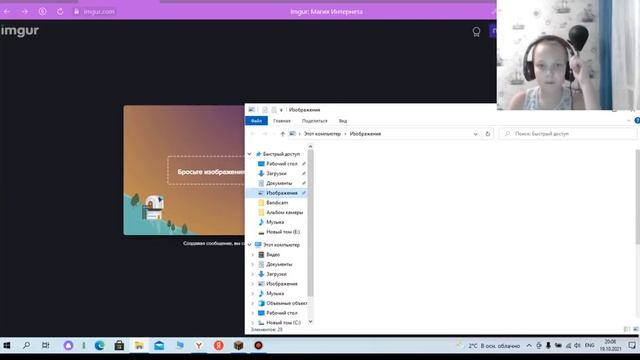Go back in the browser
Viewport: 640px width, 360px height.
click(7, 11)
